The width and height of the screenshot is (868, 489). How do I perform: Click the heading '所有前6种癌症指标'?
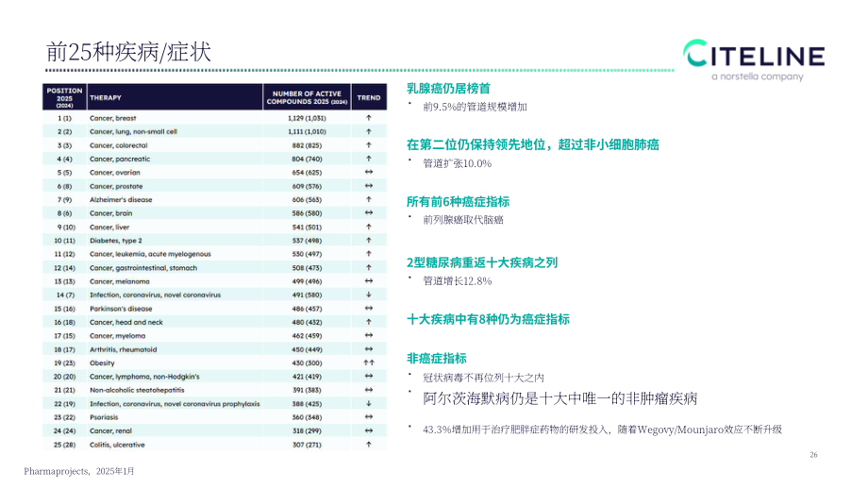(x=458, y=202)
